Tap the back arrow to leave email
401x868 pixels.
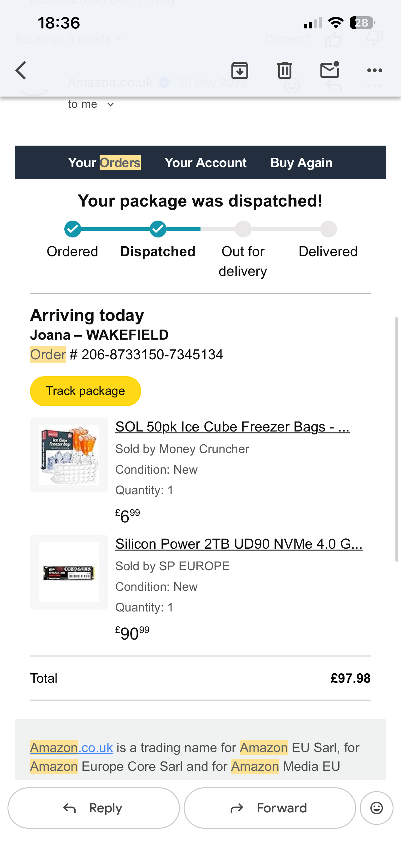[21, 70]
